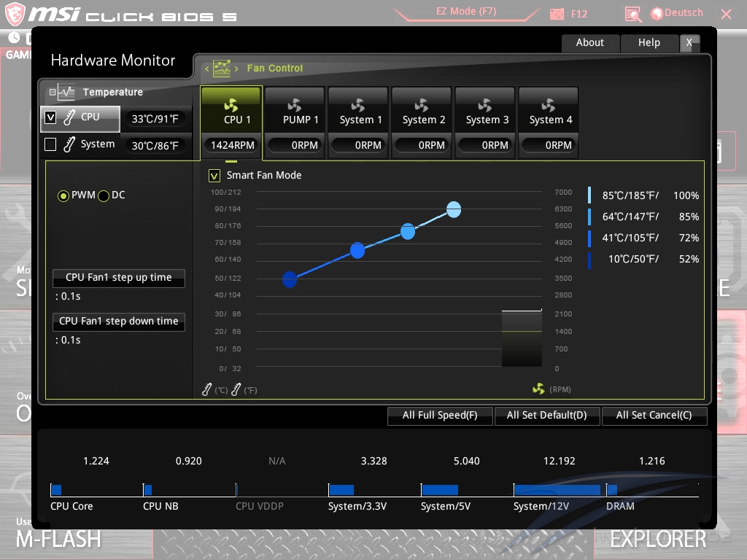The width and height of the screenshot is (747, 560).
Task: Click the CPU thermometer icon
Action: coord(69,117)
